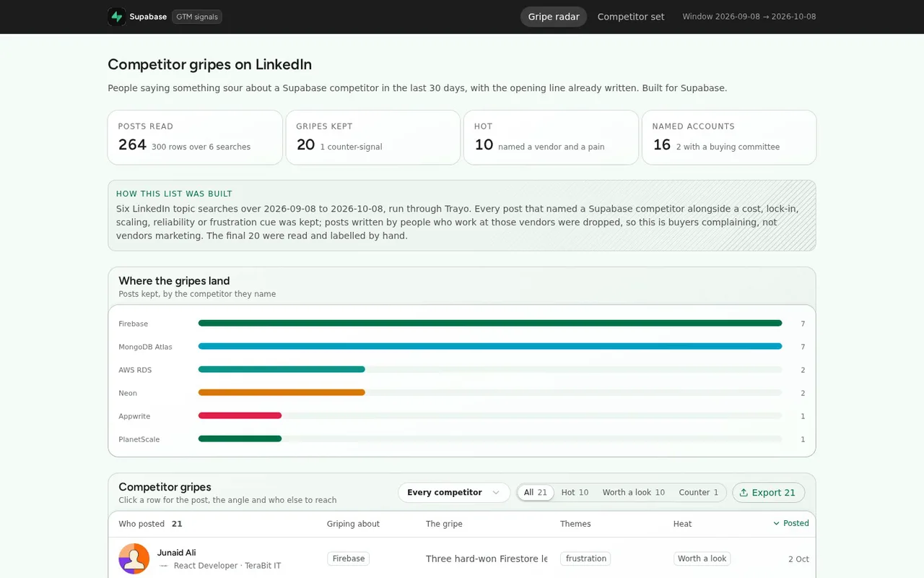The width and height of the screenshot is (924, 578).
Task: Open the Competitor set tab
Action: pos(631,17)
